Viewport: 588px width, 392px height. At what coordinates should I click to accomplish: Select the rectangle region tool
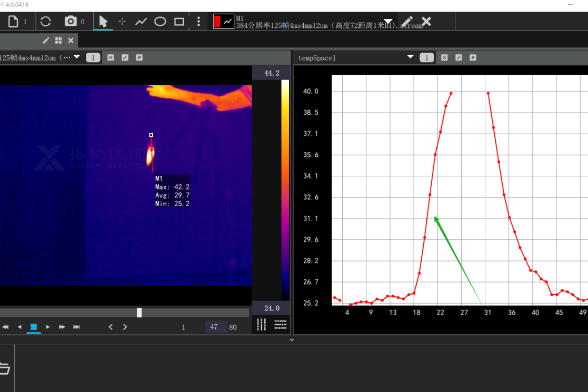pyautogui.click(x=179, y=22)
